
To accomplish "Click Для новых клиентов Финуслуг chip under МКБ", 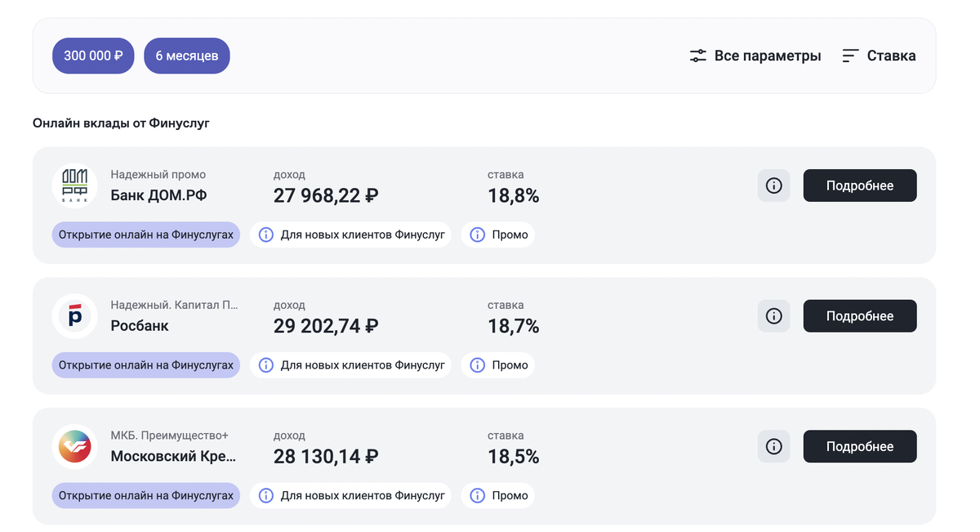I will [x=350, y=495].
